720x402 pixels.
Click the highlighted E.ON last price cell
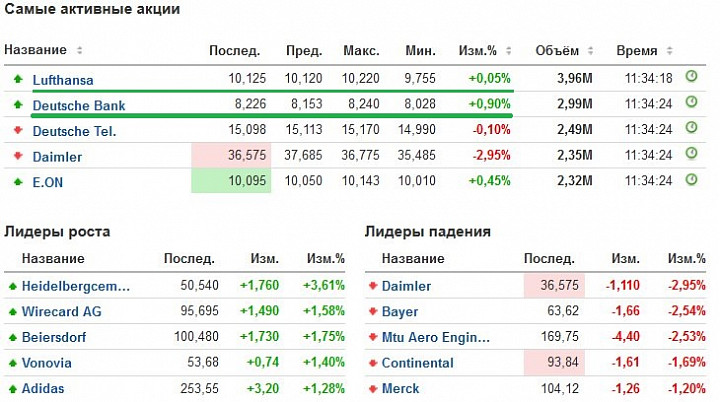(231, 180)
